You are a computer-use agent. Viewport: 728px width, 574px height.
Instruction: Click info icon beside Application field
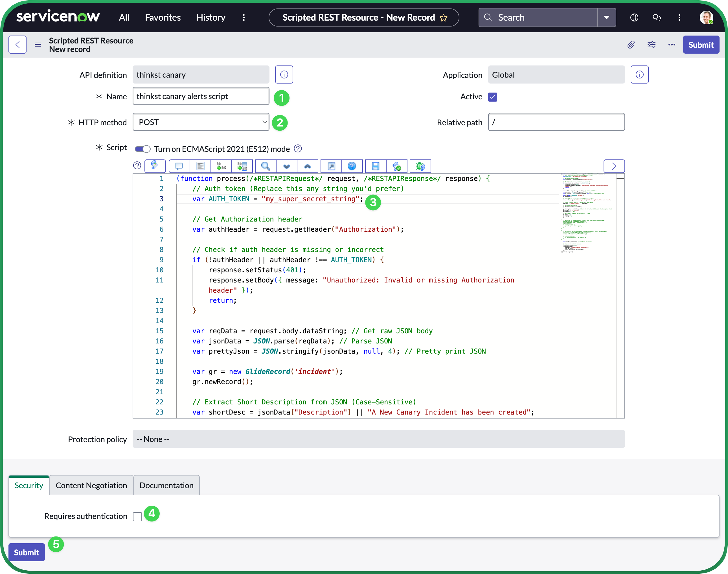(x=639, y=74)
